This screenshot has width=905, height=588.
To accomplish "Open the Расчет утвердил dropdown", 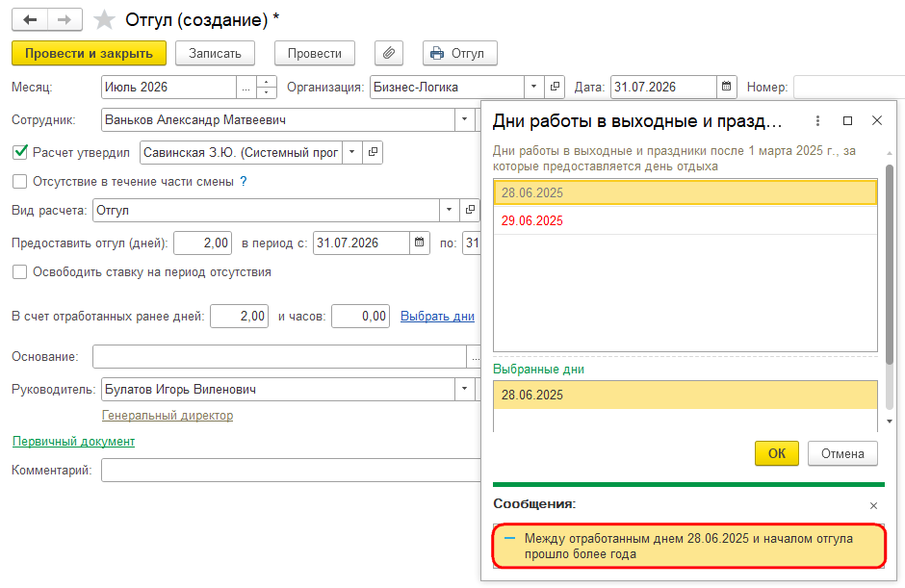I will (352, 152).
